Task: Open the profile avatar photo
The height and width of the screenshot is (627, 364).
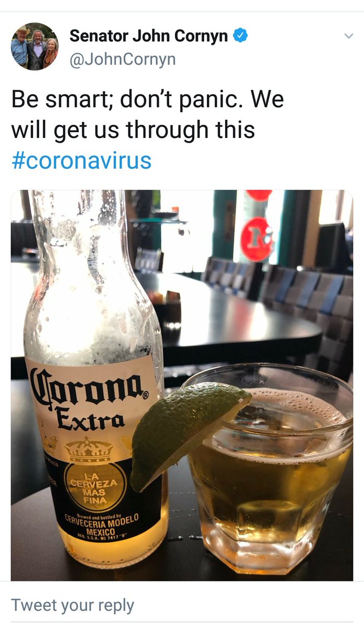Action: (35, 47)
